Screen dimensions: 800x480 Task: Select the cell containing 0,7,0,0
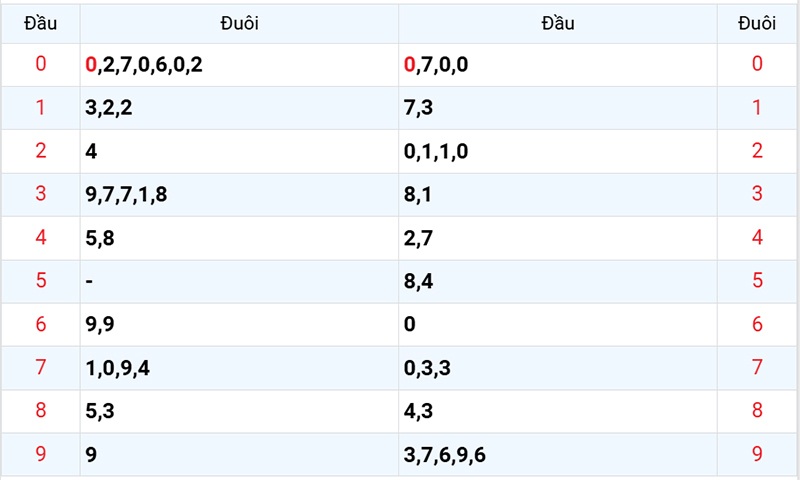pos(558,65)
